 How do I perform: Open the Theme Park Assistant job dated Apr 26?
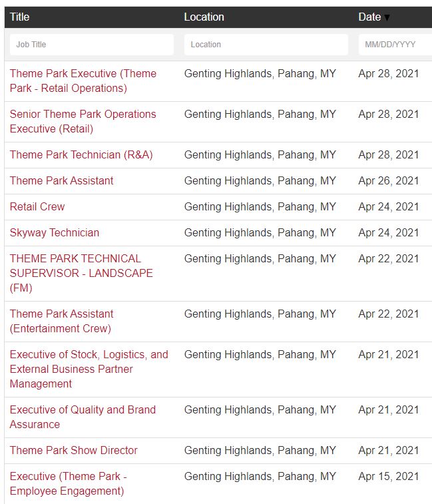[x=61, y=180]
